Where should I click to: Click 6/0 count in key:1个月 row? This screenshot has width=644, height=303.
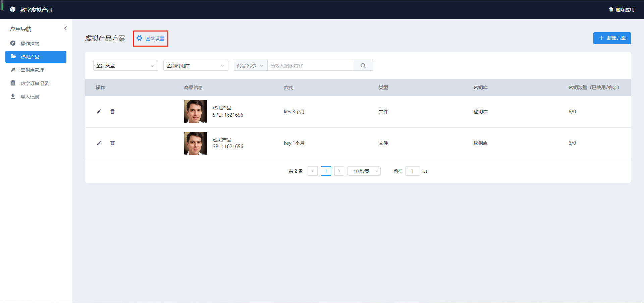pyautogui.click(x=572, y=143)
